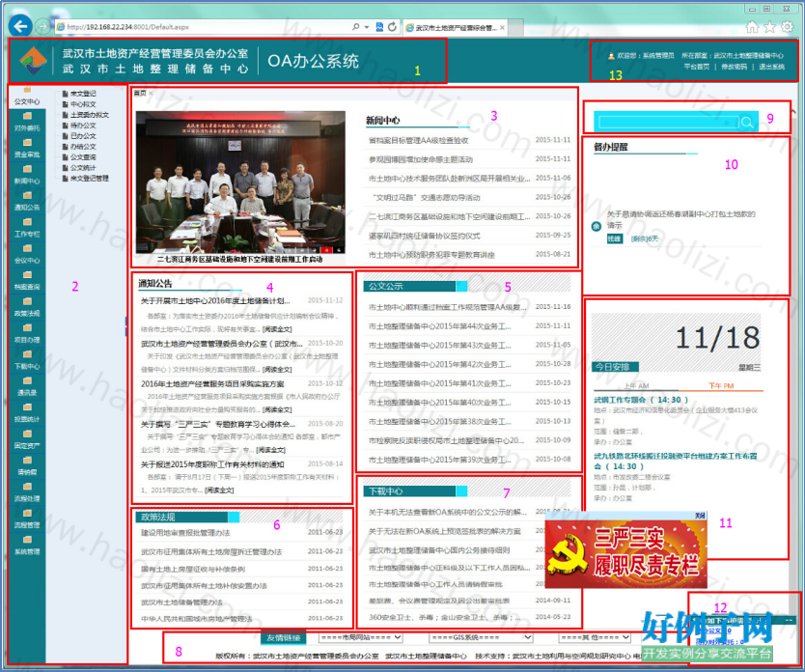This screenshot has height=672, width=805.
Task: Expand the GIS系统 links dropdown
Action: click(481, 637)
